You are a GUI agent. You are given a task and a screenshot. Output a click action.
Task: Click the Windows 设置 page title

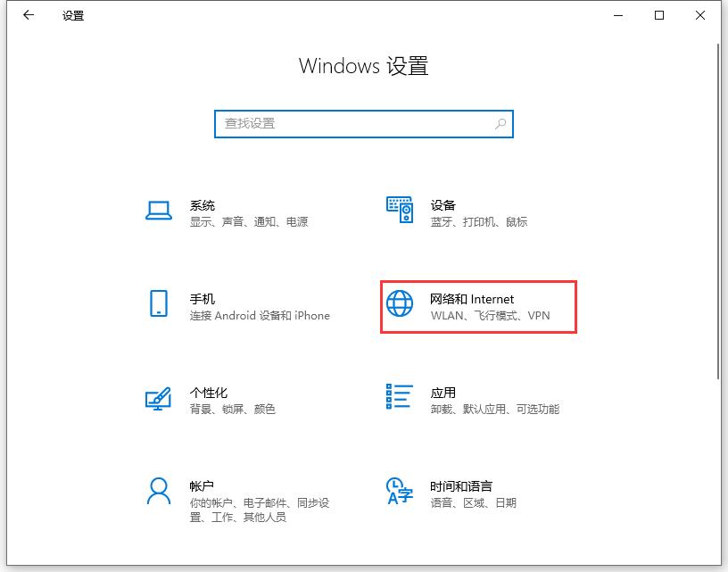(364, 66)
